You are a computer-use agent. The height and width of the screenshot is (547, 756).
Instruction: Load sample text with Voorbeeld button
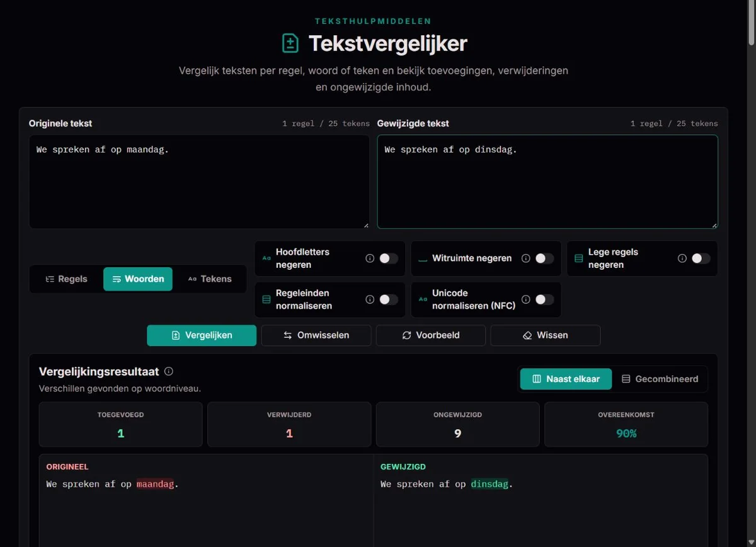point(431,335)
